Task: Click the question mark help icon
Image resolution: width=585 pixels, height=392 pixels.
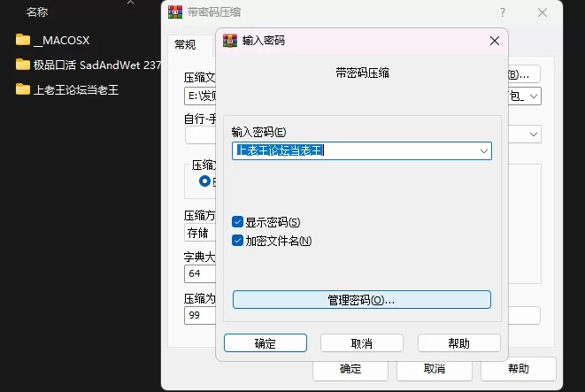Action: tap(503, 12)
